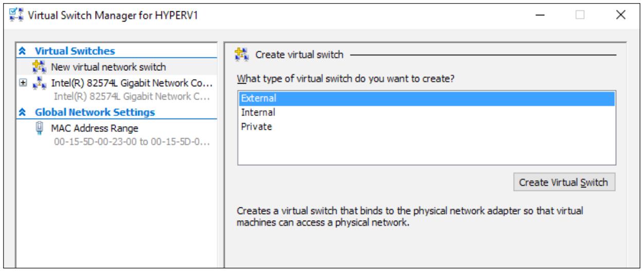Image resolution: width=644 pixels, height=272 pixels.
Task: Click the Create Virtual Switch button
Action: pyautogui.click(x=564, y=182)
